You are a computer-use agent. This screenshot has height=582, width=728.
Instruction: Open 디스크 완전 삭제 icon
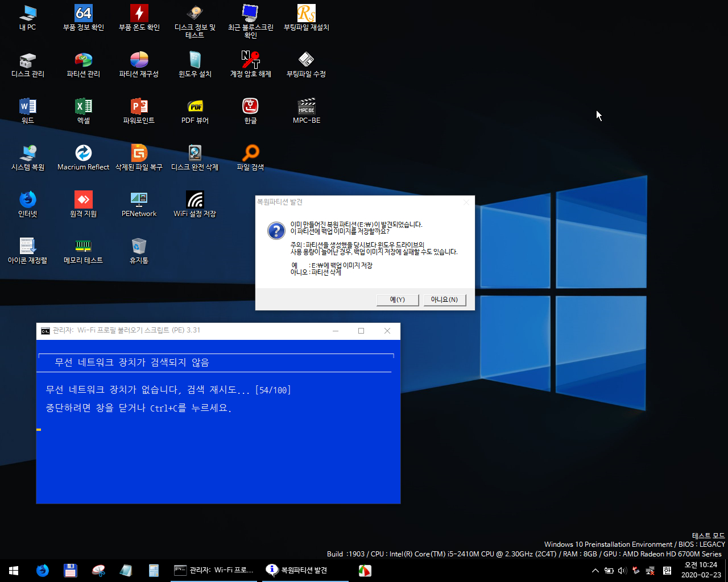pyautogui.click(x=195, y=157)
